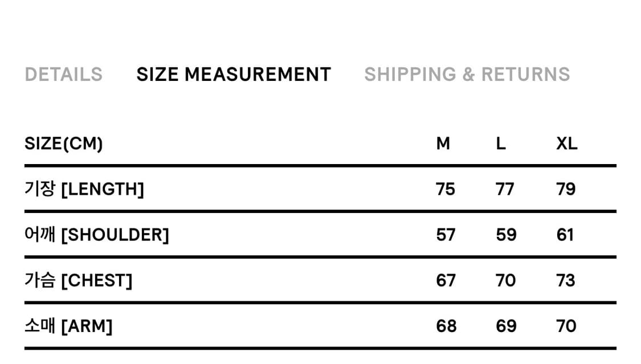641x364 pixels.
Task: Click the M shoulder value 57
Action: click(446, 235)
